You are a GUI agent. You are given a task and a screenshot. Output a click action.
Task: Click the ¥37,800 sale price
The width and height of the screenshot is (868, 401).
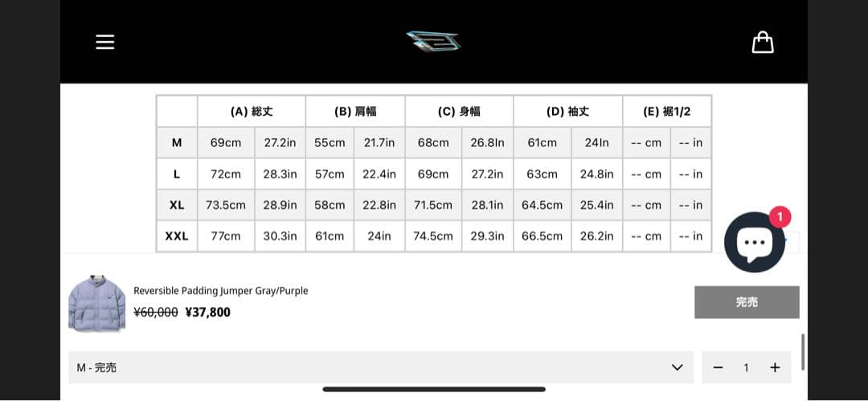207,312
